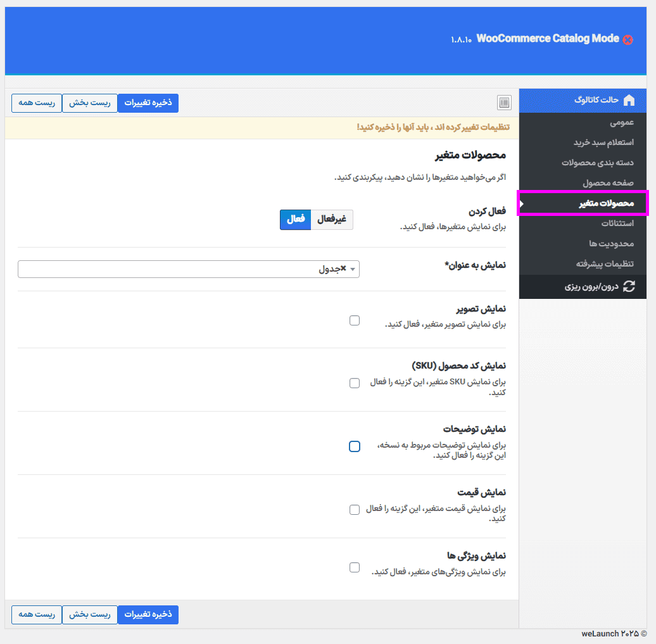Click the settings-changed warning notice text

point(433,127)
